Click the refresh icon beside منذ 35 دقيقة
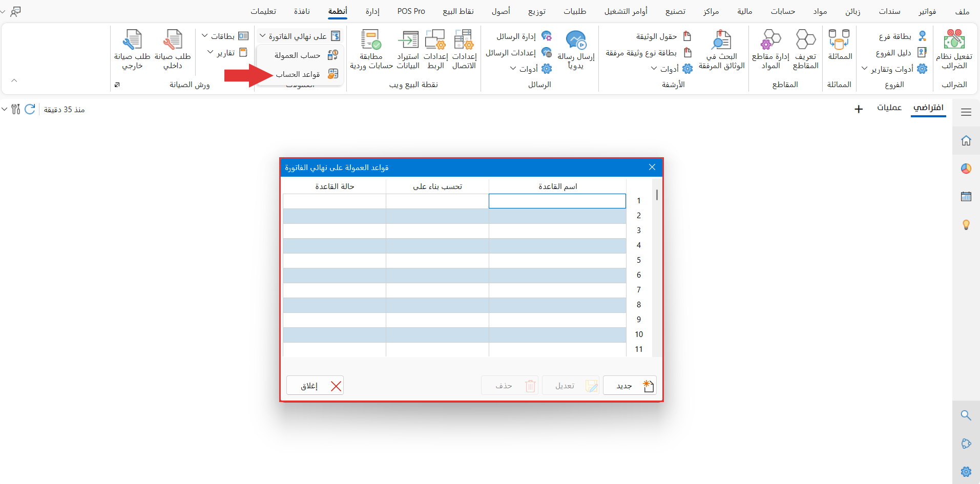 [30, 109]
